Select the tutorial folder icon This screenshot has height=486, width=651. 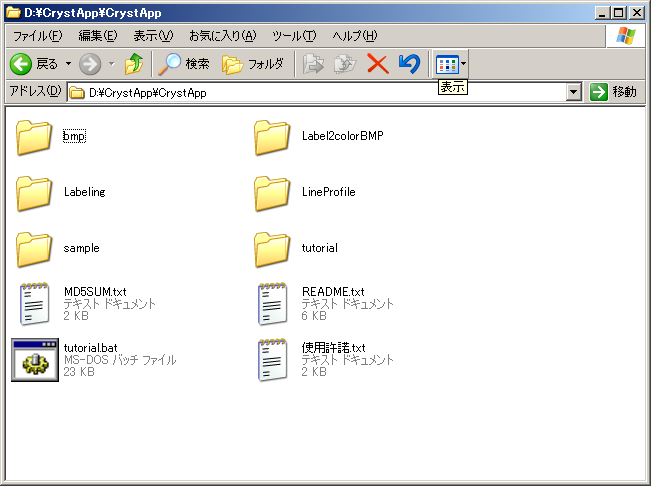tap(272, 249)
